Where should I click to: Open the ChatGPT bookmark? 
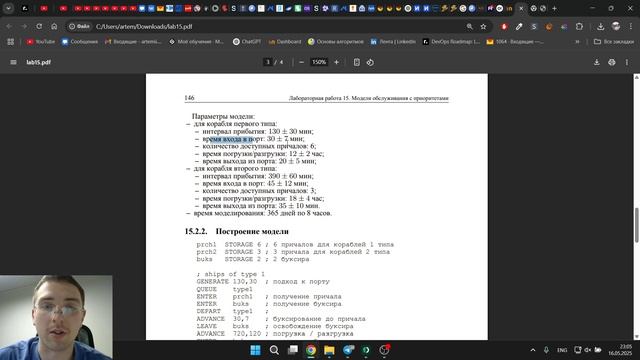247,42
